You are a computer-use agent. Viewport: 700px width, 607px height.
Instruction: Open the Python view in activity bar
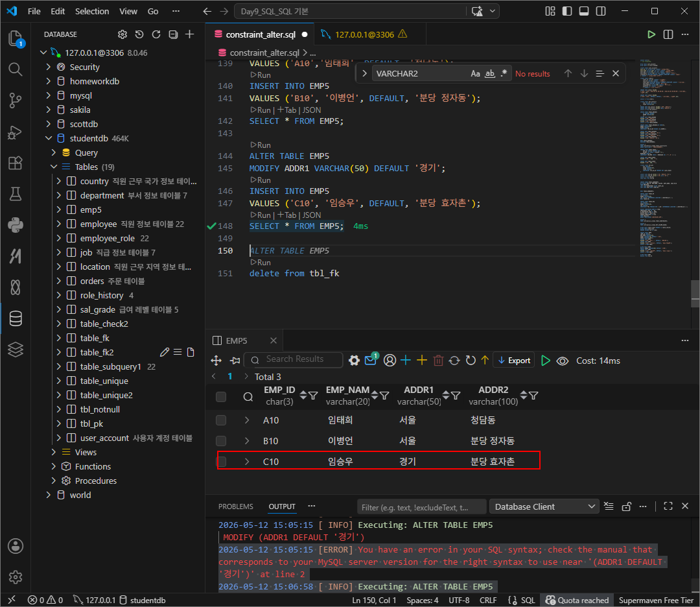(15, 225)
